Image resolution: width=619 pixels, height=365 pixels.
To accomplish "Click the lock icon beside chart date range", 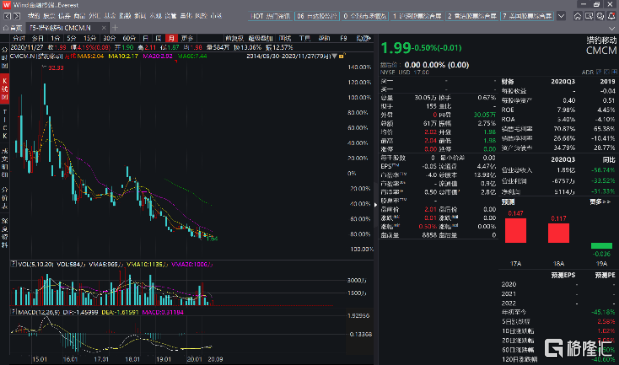I will [341, 56].
